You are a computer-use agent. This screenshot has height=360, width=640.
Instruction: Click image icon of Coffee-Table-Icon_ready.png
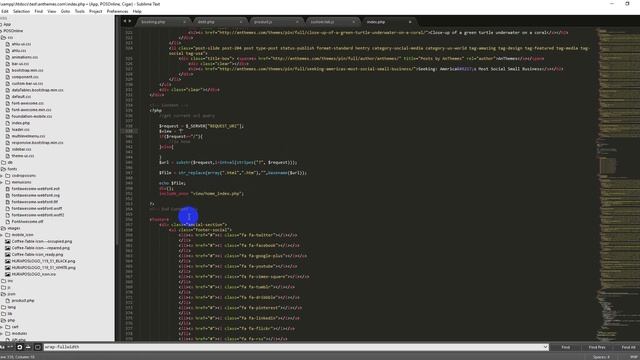8,254
